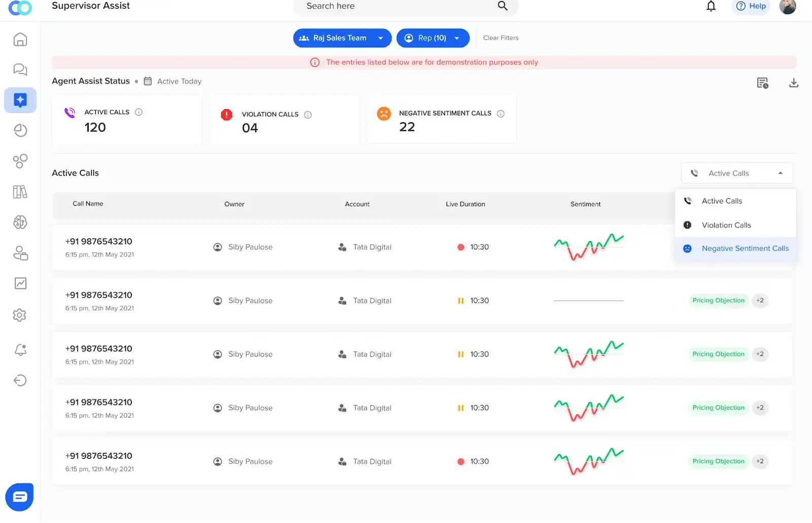Click the search bar at the top
Viewport: 812px width, 523px height.
(401, 6)
